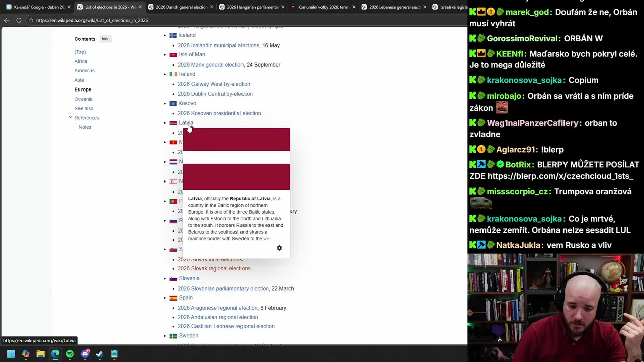Open 2026 Castilian-Leonese regional election link

click(226, 326)
